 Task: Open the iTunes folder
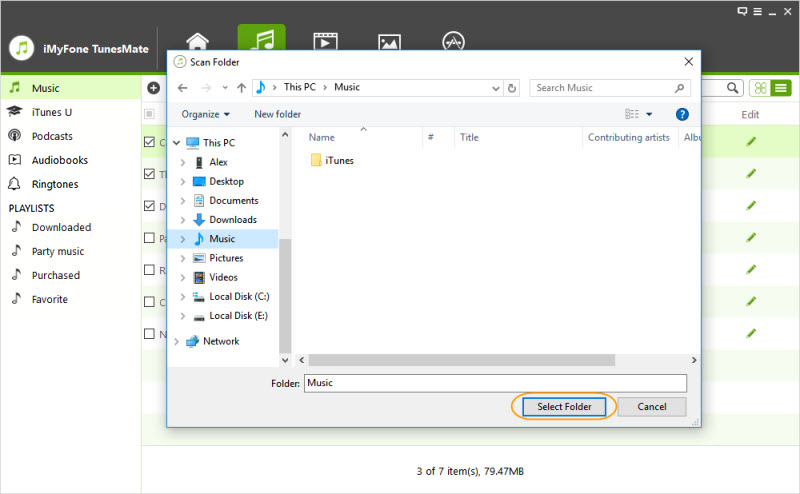[x=332, y=160]
